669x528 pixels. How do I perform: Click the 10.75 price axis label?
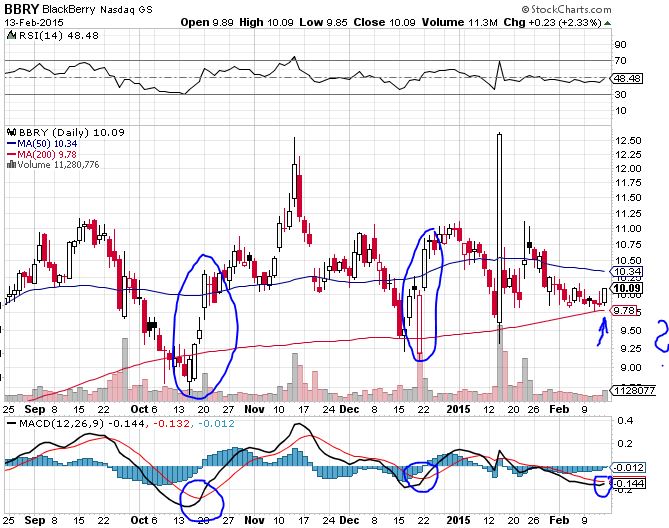point(628,245)
